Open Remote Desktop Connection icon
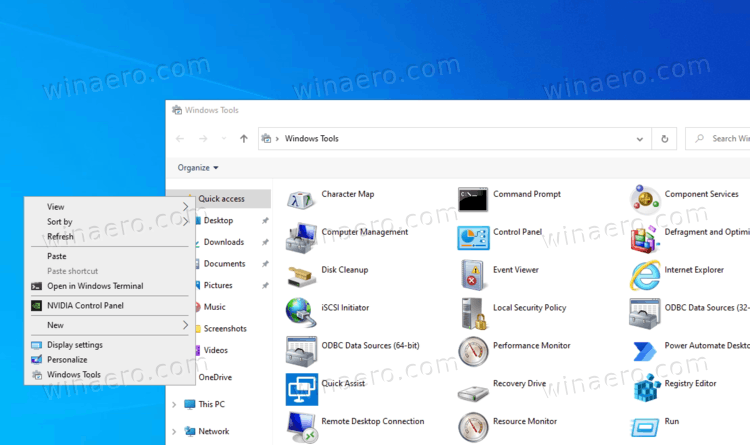This screenshot has width=750, height=445. 301,427
